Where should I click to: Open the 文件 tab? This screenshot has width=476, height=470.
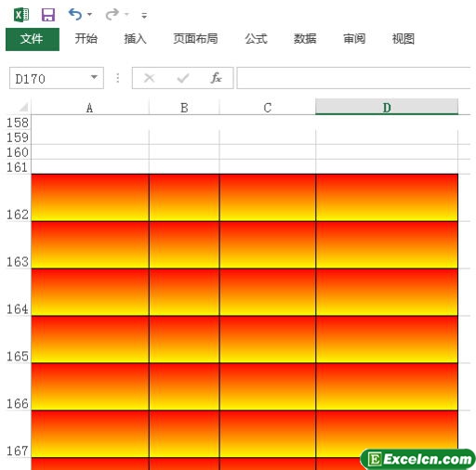pyautogui.click(x=33, y=39)
